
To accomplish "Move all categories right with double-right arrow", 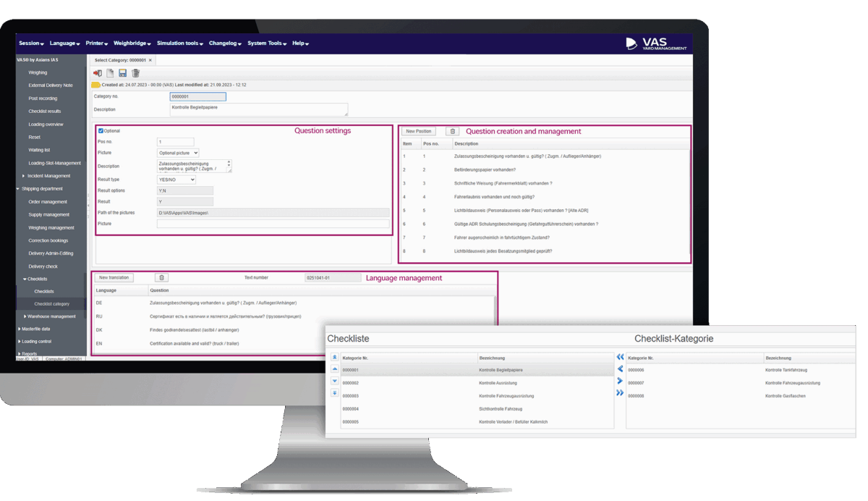I will coord(620,393).
